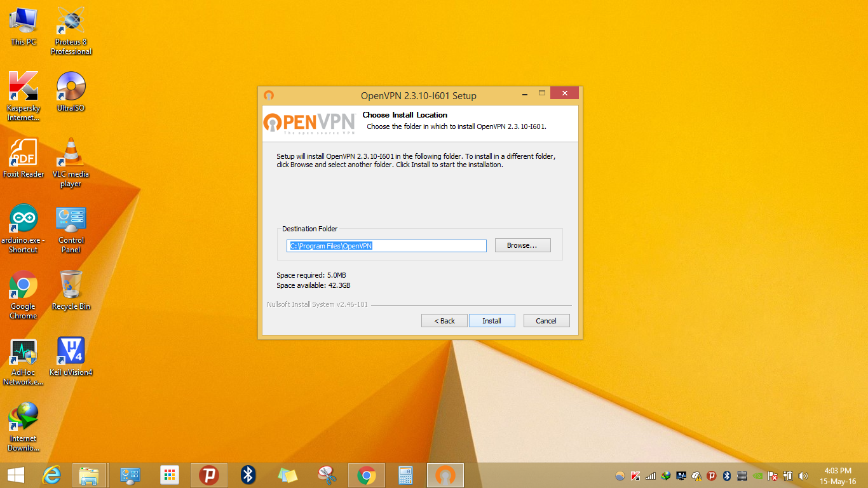Click the Psiphon icon in the system tray
The height and width of the screenshot is (488, 868).
point(712,475)
